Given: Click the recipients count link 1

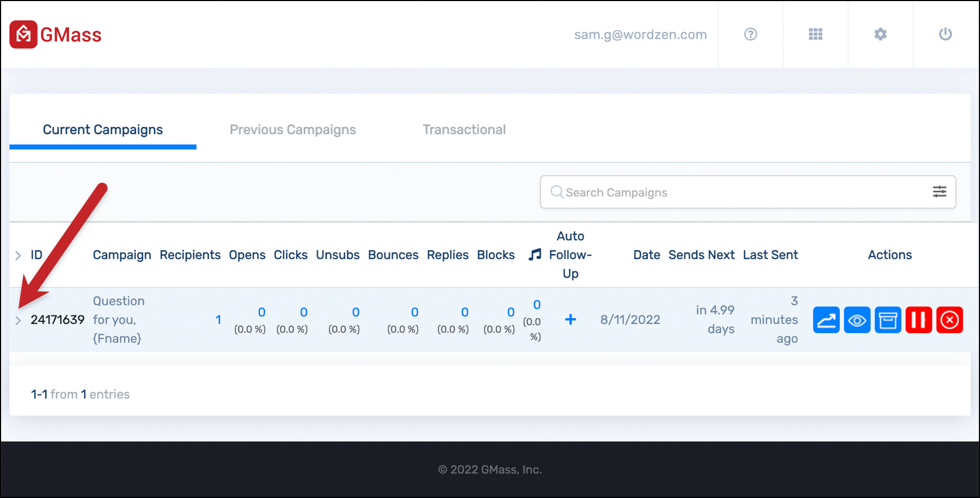Looking at the screenshot, I should 218,320.
